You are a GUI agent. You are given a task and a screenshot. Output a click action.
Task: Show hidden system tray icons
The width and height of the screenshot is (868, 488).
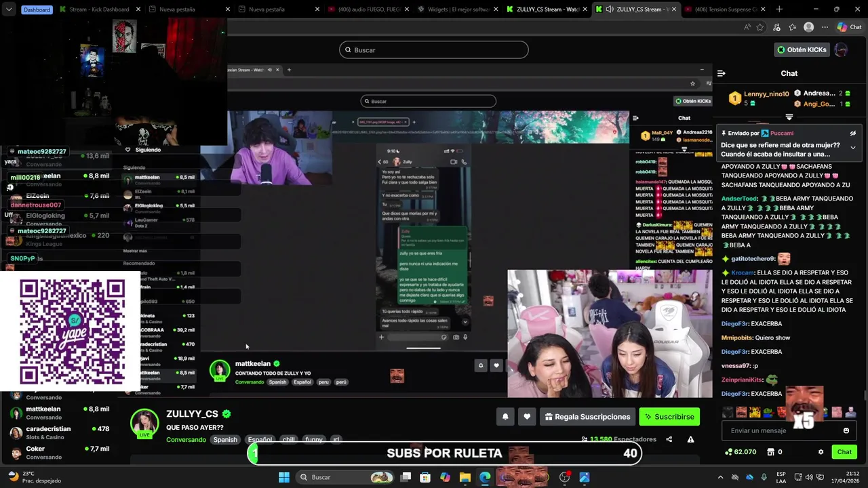coord(720,477)
